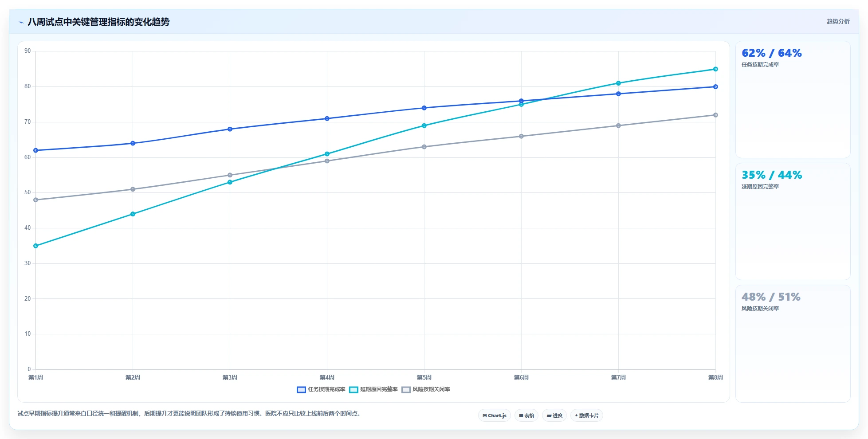Click the x-axis label 第2周

coord(133,377)
